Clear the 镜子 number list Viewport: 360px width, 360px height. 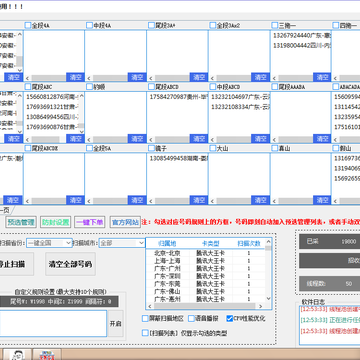[x=199, y=200]
